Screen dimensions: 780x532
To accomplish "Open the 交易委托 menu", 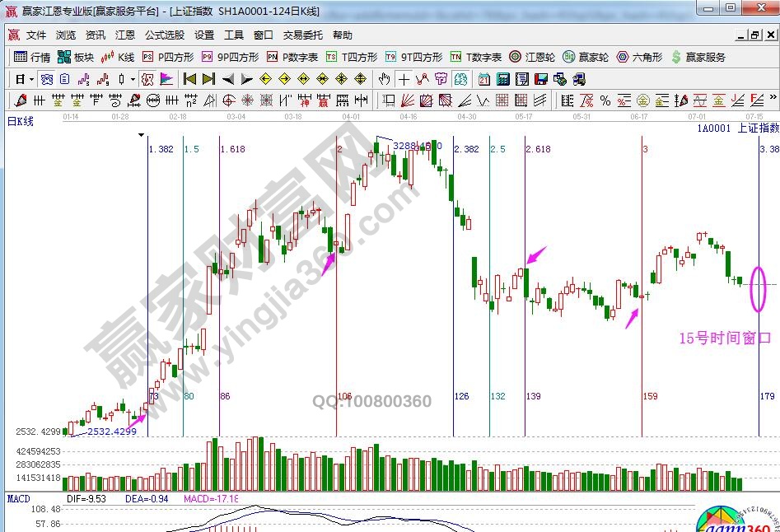I will 303,35.
